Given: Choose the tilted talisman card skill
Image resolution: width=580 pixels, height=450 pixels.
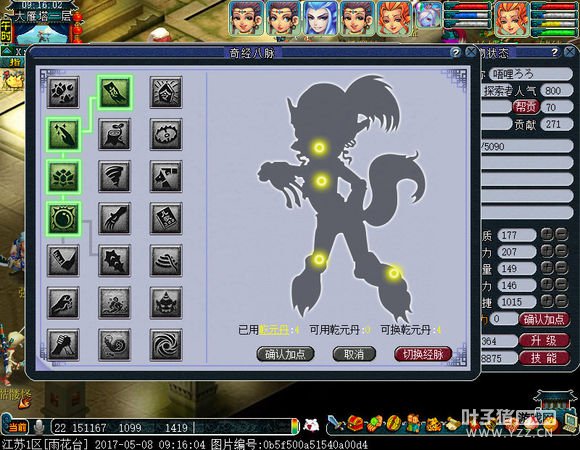Looking at the screenshot, I should 166,219.
